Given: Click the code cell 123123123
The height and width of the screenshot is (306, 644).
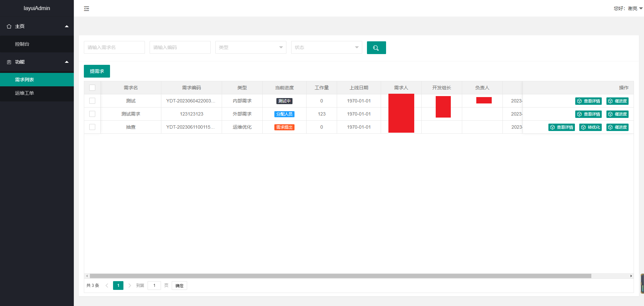Looking at the screenshot, I should click(192, 114).
